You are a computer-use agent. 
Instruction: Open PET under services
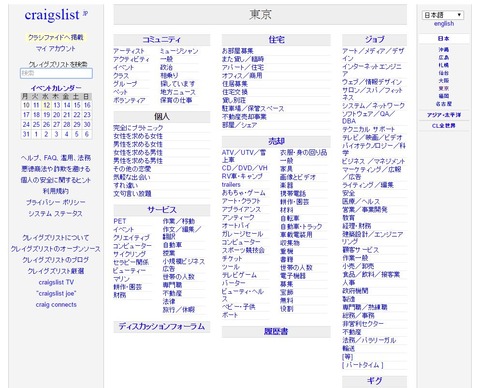[120, 221]
